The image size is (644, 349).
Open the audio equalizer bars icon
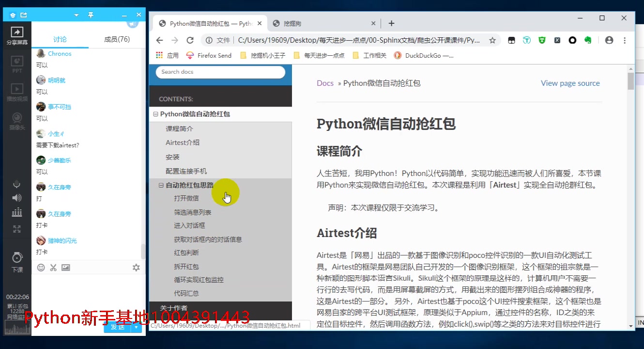pyautogui.click(x=17, y=212)
